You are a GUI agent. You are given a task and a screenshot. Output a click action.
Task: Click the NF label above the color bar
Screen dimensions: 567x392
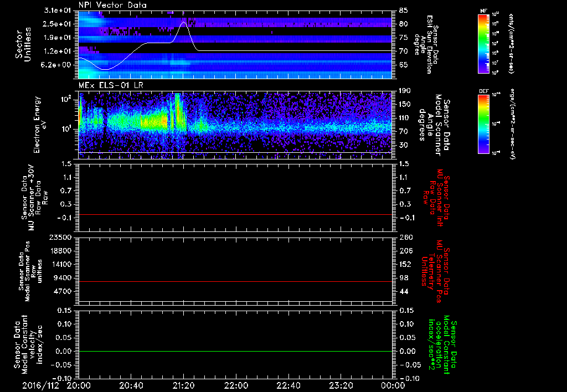coord(483,11)
